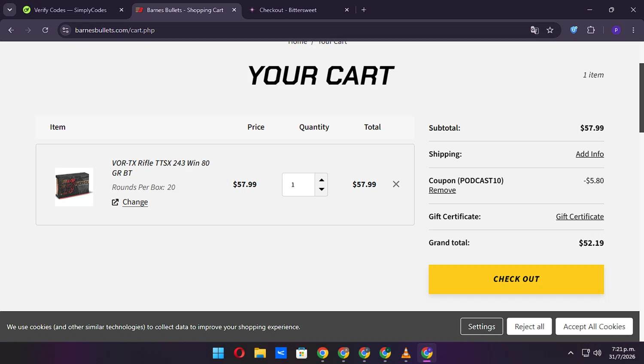Click the Gift Certificate link
The width and height of the screenshot is (644, 364).
coord(580,217)
